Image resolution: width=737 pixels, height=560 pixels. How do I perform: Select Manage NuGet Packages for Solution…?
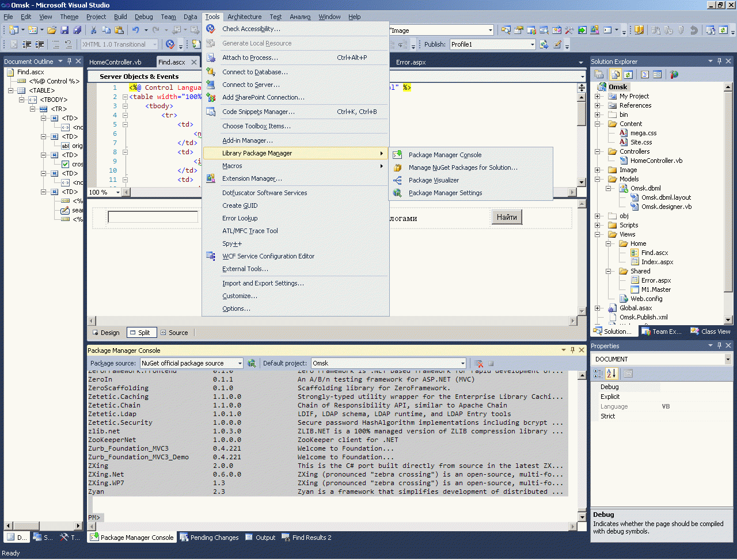pos(471,167)
